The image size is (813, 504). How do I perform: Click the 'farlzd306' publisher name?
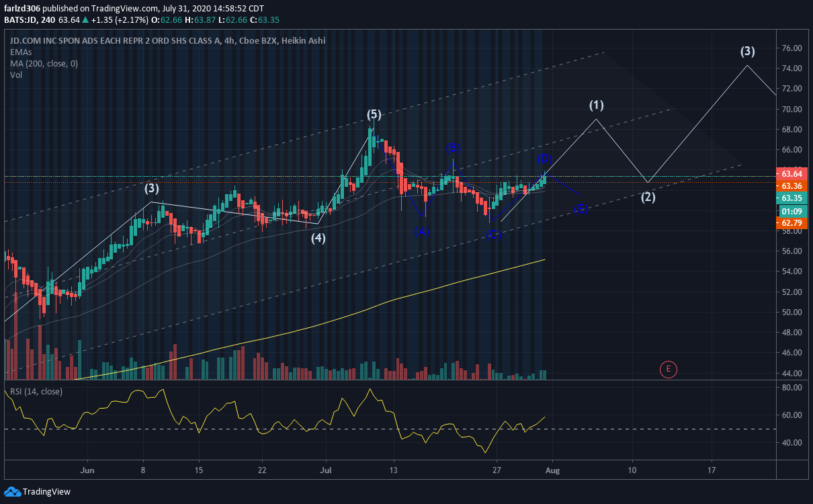(23, 9)
